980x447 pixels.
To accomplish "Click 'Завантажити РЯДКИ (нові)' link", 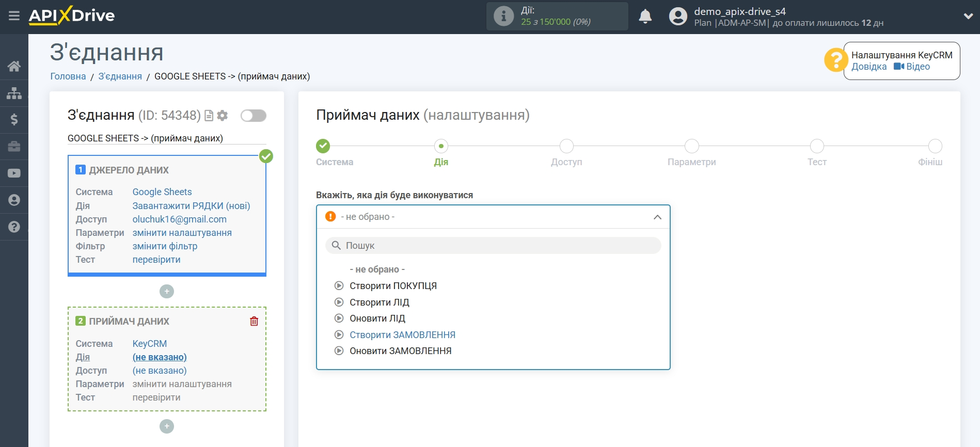I will click(x=191, y=206).
